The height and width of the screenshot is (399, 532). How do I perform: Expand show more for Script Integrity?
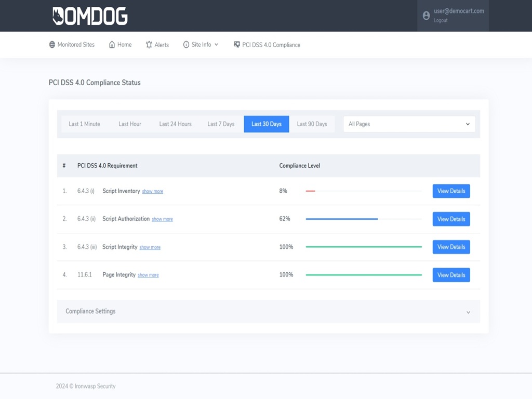pyautogui.click(x=150, y=247)
